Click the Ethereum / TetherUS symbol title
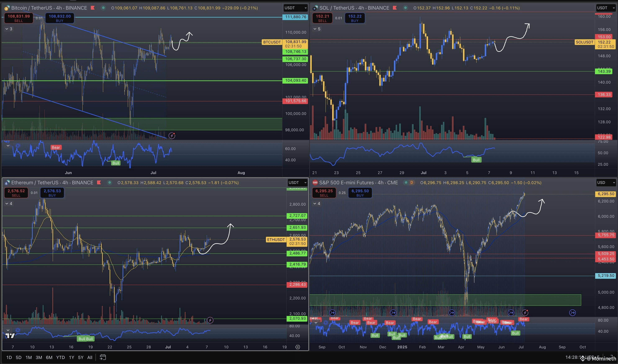Image resolution: width=618 pixels, height=364 pixels. click(52, 182)
